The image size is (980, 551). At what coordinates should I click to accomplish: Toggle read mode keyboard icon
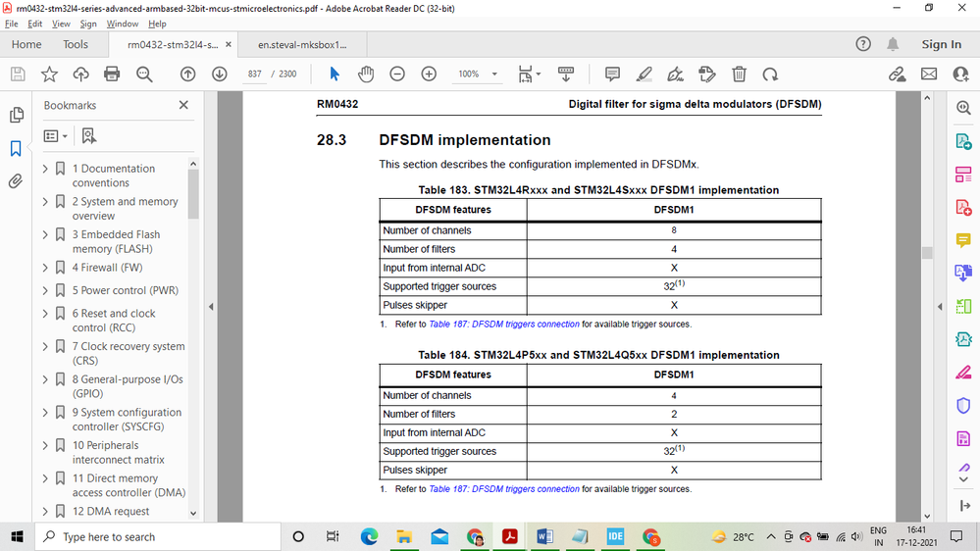click(566, 75)
